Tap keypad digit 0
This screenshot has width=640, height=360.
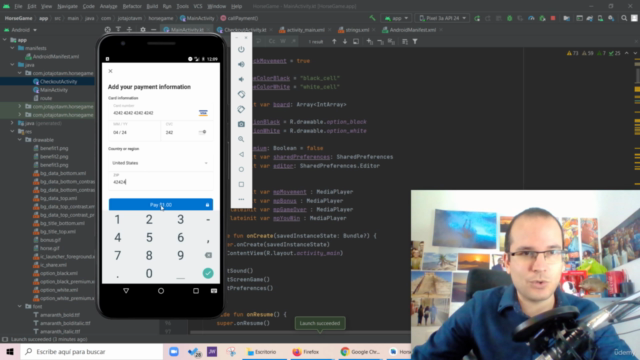149,273
